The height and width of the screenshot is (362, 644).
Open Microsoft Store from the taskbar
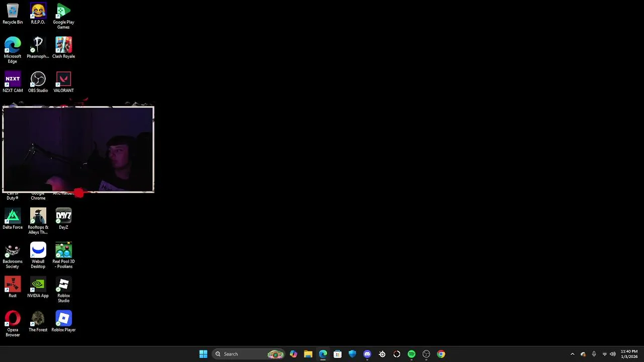338,354
